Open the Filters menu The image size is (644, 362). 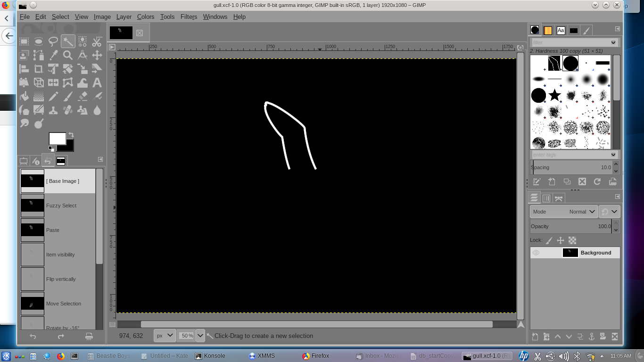coord(189,16)
